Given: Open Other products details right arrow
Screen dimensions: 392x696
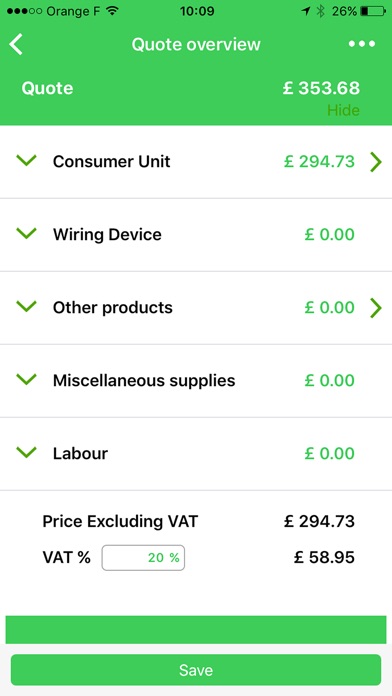Looking at the screenshot, I should pyautogui.click(x=376, y=308).
